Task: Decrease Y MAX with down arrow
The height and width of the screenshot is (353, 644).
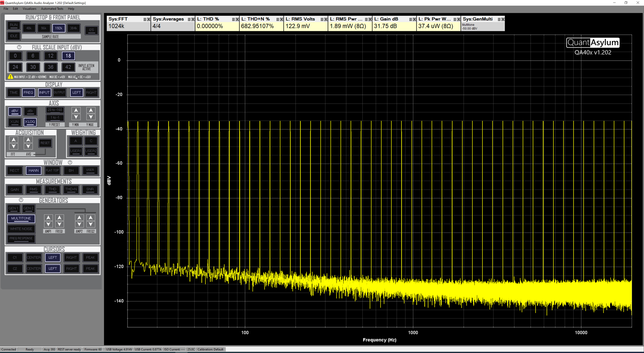Action: pyautogui.click(x=91, y=117)
